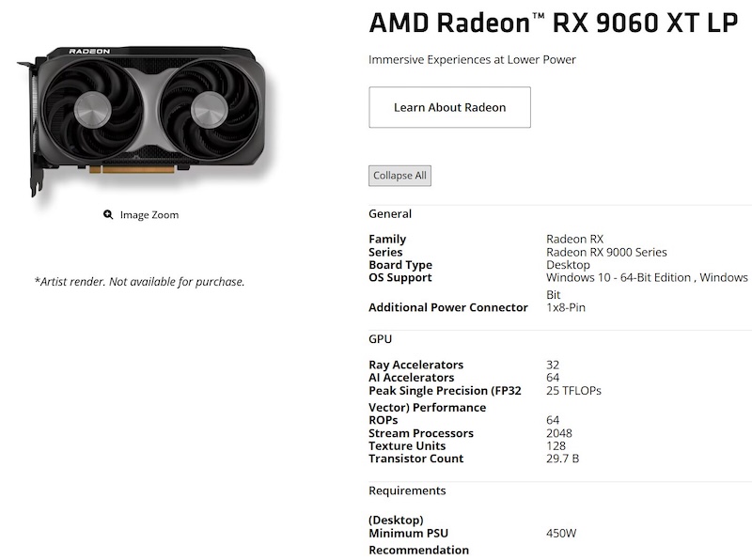Screen dimensions: 752x560
Task: Select the Desktop board type value
Action: pos(569,264)
